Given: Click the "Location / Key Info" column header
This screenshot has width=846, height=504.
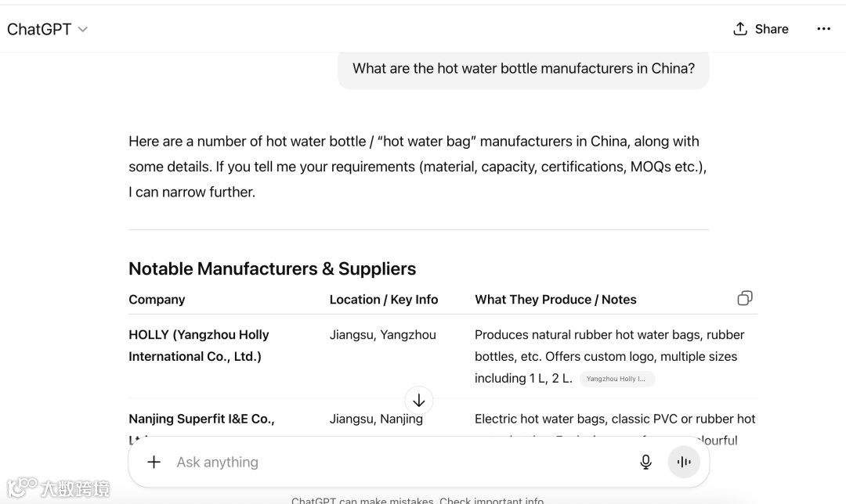Looking at the screenshot, I should point(384,300).
